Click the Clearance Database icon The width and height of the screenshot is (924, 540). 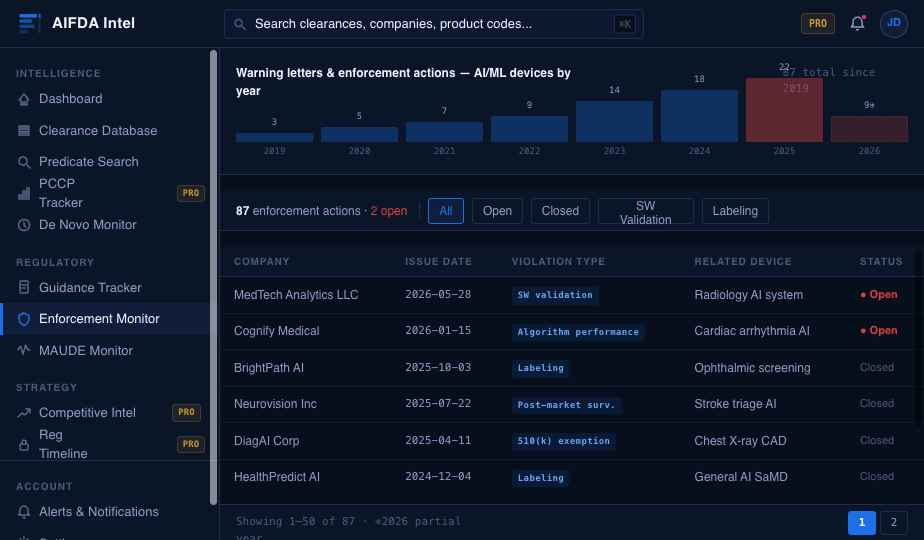[24, 131]
